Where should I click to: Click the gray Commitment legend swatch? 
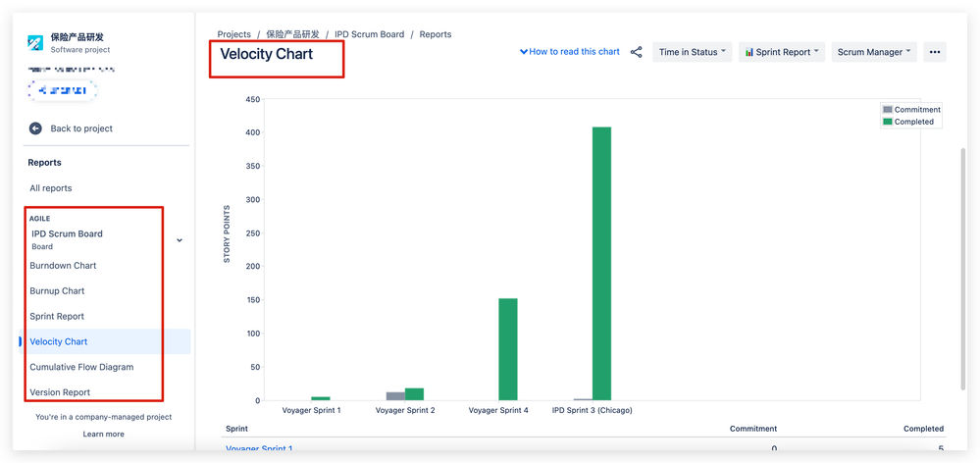click(x=887, y=109)
